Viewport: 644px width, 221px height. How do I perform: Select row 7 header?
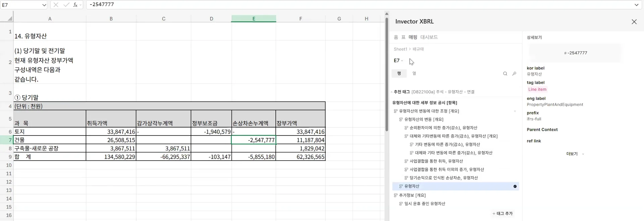click(x=7, y=140)
